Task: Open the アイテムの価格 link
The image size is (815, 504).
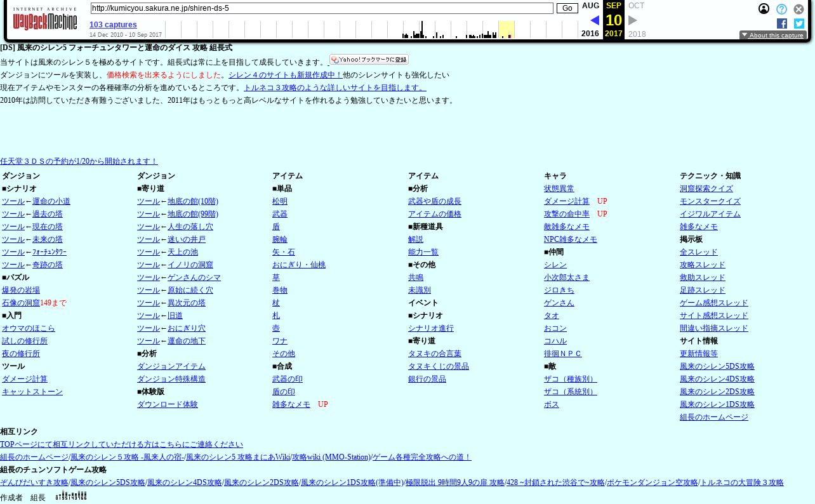Action: pos(435,214)
